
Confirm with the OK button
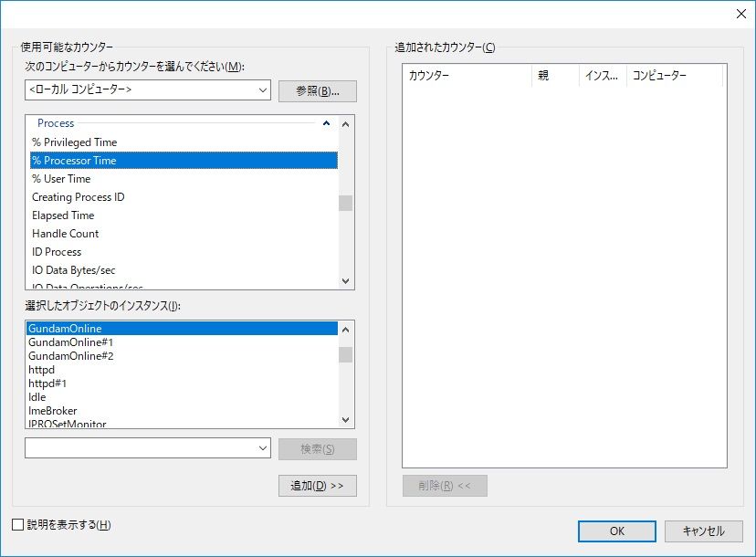tap(616, 531)
